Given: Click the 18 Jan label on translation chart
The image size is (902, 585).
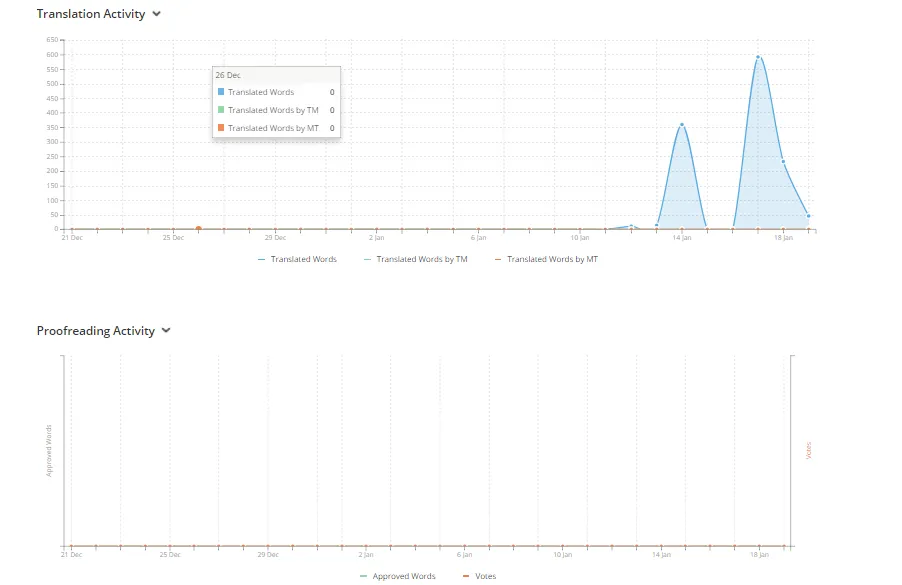Looking at the screenshot, I should pos(783,238).
